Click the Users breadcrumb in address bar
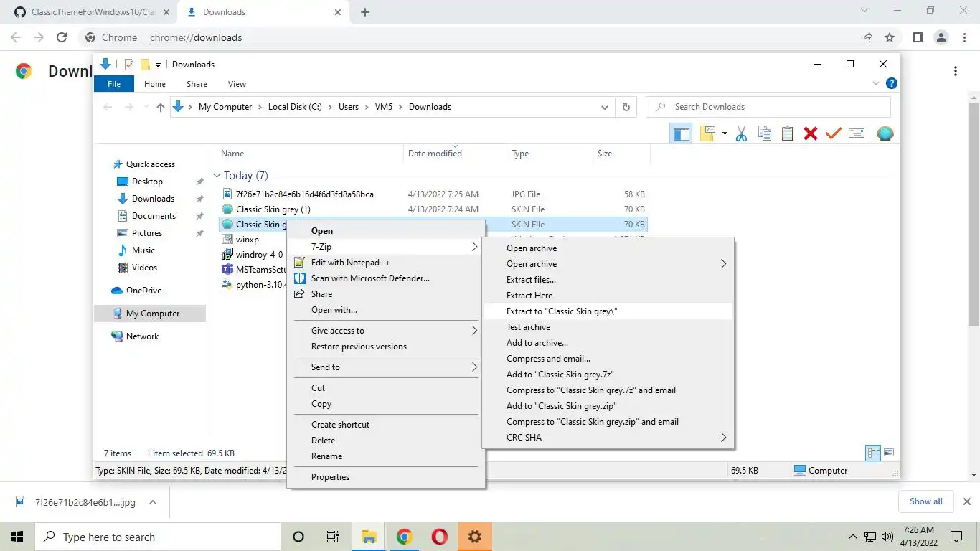The height and width of the screenshot is (551, 980). point(349,107)
